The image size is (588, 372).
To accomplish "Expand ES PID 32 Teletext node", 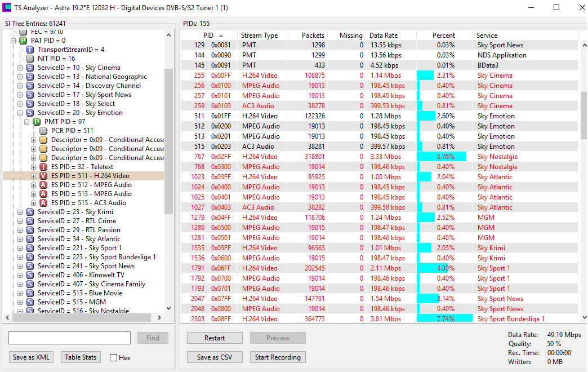I will (x=34, y=167).
